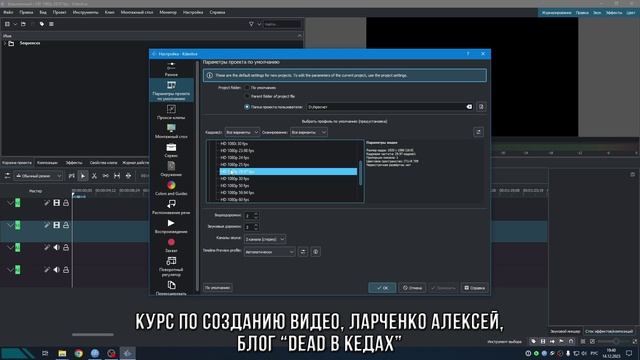Click the Справка button in dialog

pos(474,288)
